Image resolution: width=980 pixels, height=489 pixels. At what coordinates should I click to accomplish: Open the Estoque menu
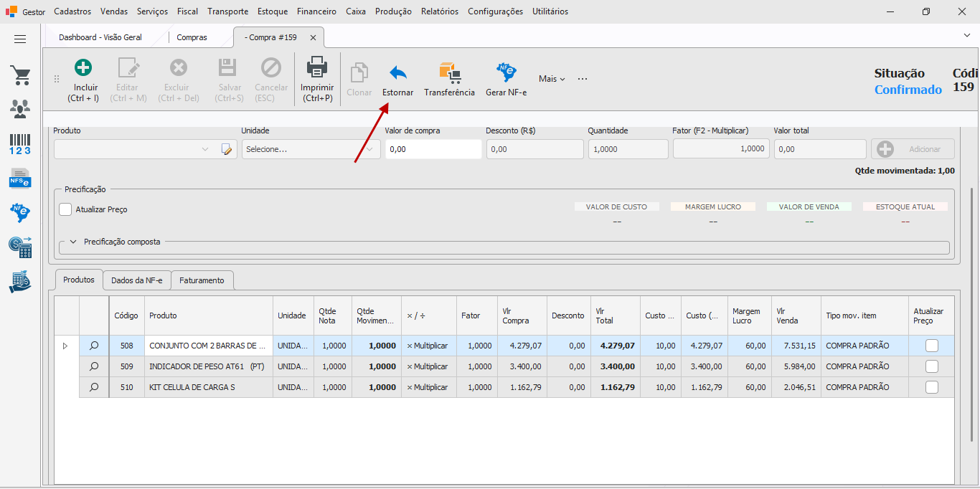[x=272, y=11]
